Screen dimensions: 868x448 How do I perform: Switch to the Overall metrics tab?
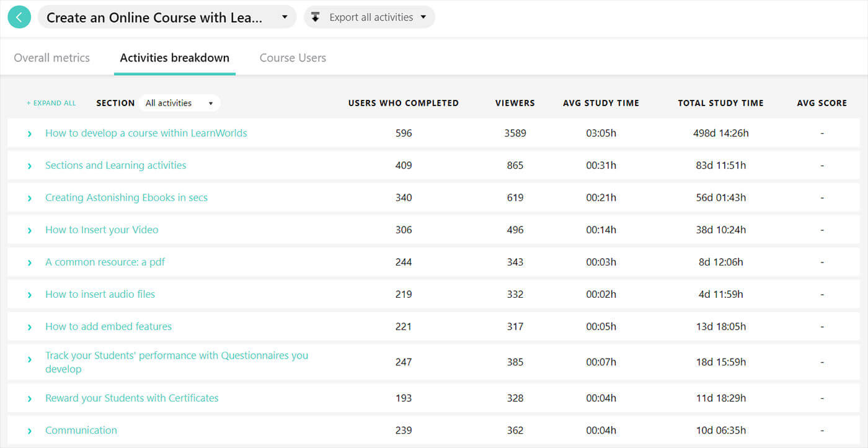(x=51, y=58)
